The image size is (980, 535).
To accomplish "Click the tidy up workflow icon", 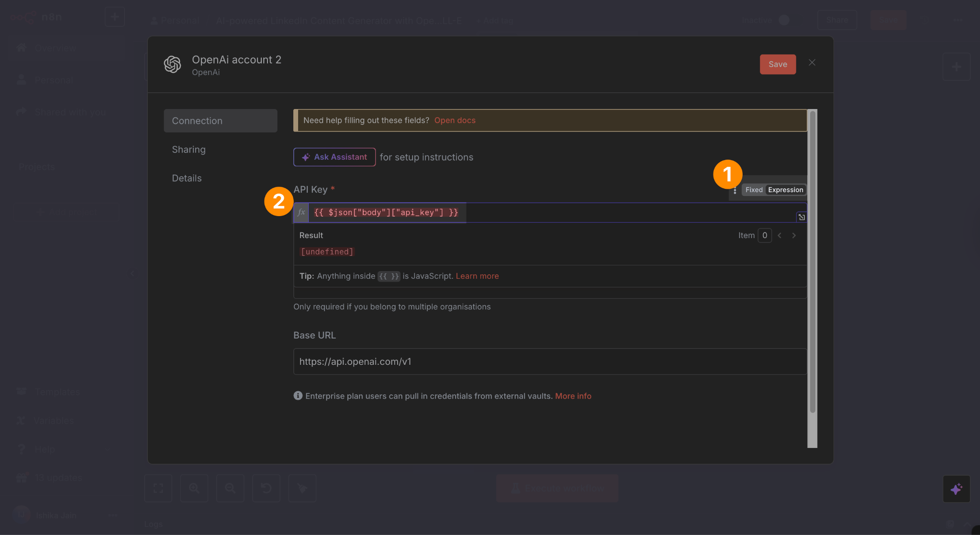I will 302,488.
